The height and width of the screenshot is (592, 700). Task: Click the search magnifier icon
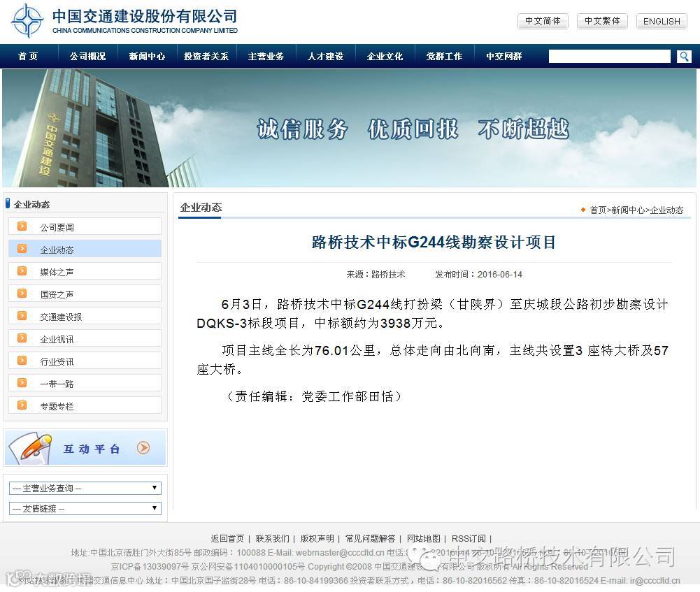tap(684, 56)
